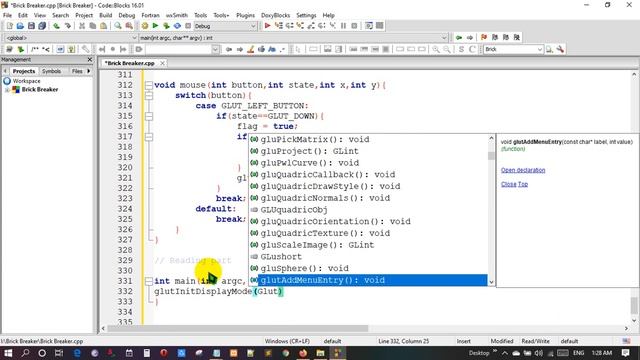
Task: Open the main function selector dropdown
Action: [x=444, y=38]
